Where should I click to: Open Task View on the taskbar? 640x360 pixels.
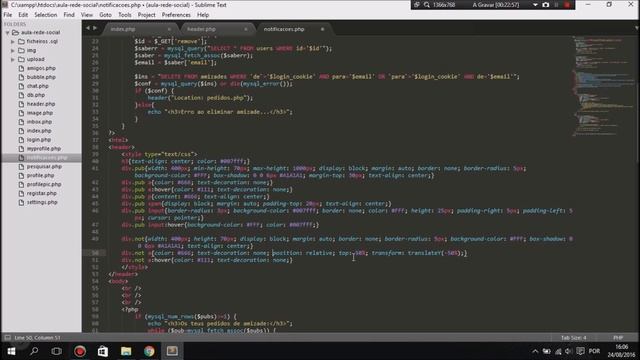point(57,351)
